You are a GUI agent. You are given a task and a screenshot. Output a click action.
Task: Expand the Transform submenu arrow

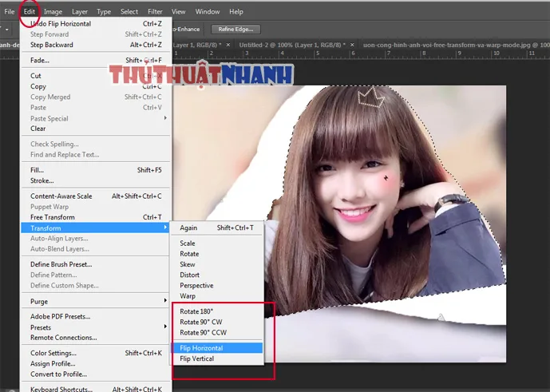[165, 228]
